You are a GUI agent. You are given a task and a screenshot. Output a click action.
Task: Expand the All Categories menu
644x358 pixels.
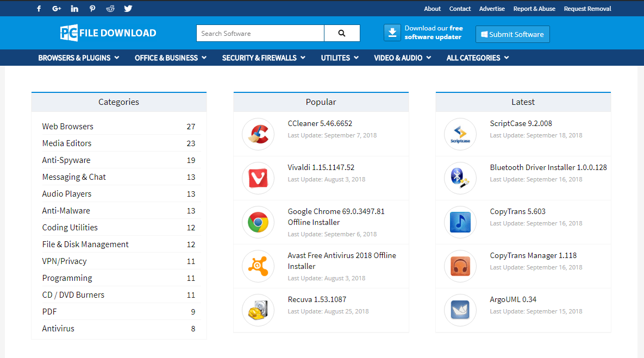[478, 58]
